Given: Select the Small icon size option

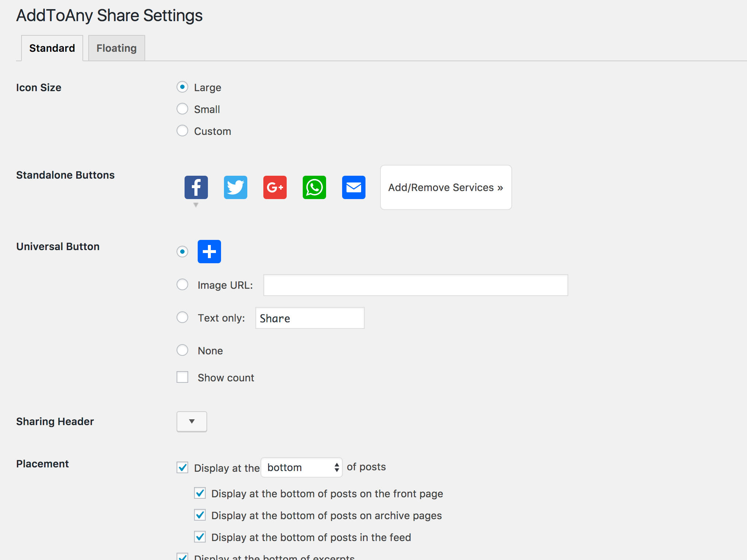Looking at the screenshot, I should (x=182, y=109).
